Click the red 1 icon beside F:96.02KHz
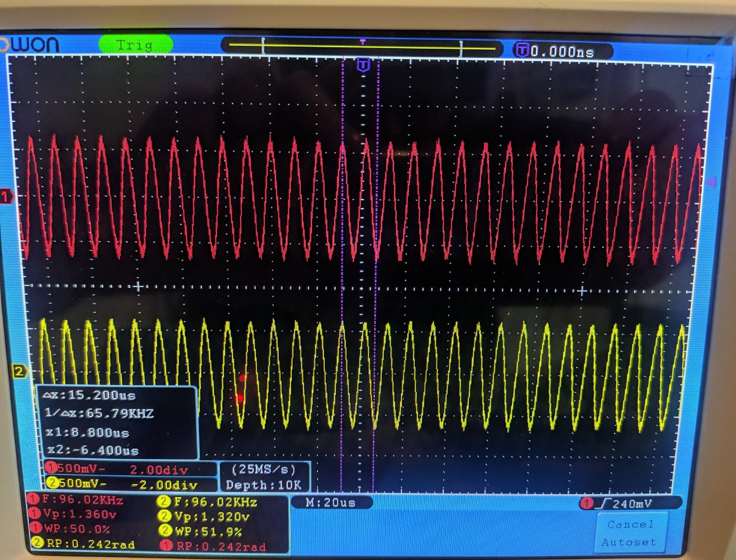This screenshot has height=560, width=736. (x=33, y=499)
